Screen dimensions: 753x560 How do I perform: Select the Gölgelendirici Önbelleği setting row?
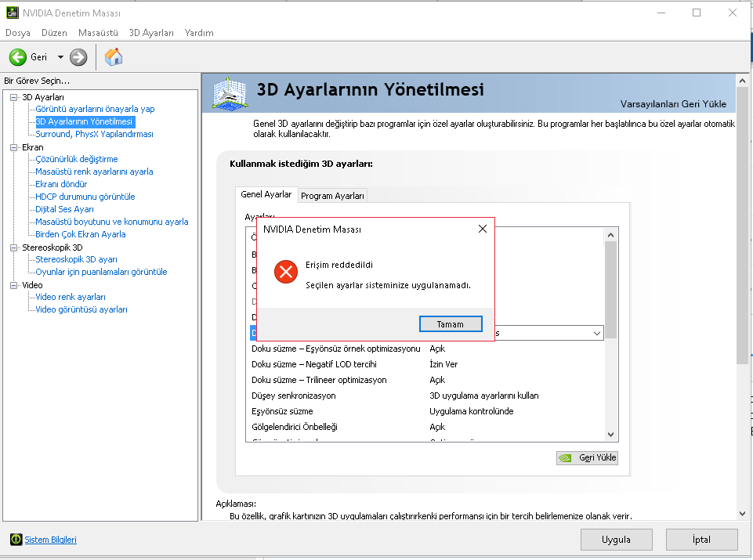427,427
